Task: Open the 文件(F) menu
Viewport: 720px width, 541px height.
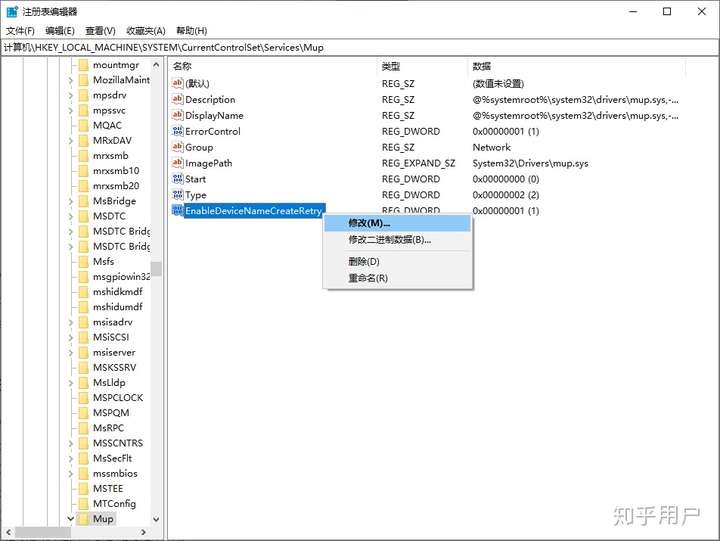Action: pyautogui.click(x=20, y=31)
